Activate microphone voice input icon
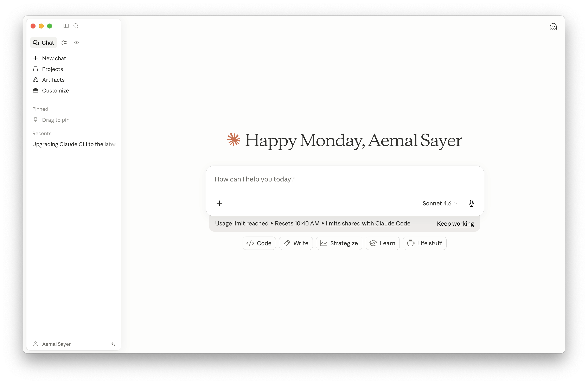Image resolution: width=588 pixels, height=384 pixels. coord(471,203)
